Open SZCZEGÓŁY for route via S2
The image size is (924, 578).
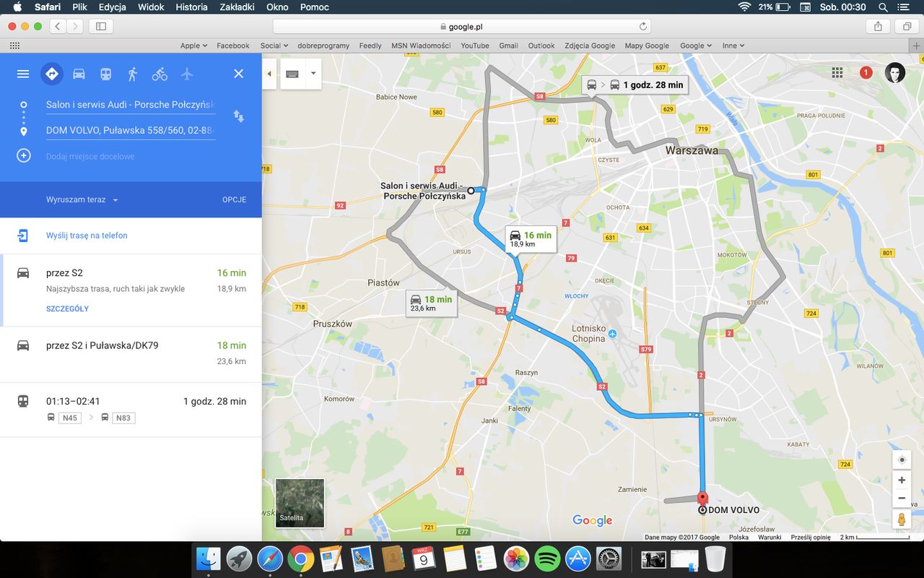67,309
